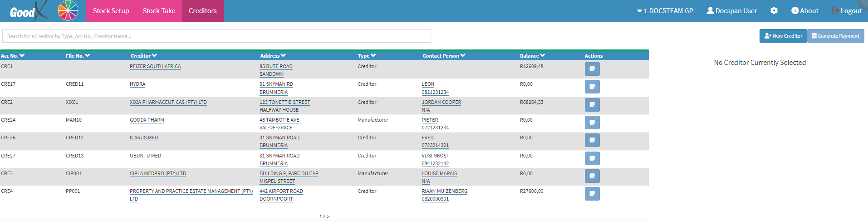Open action icon for PROPERTY AND PRACTICE row
868x221 pixels.
coord(592,194)
